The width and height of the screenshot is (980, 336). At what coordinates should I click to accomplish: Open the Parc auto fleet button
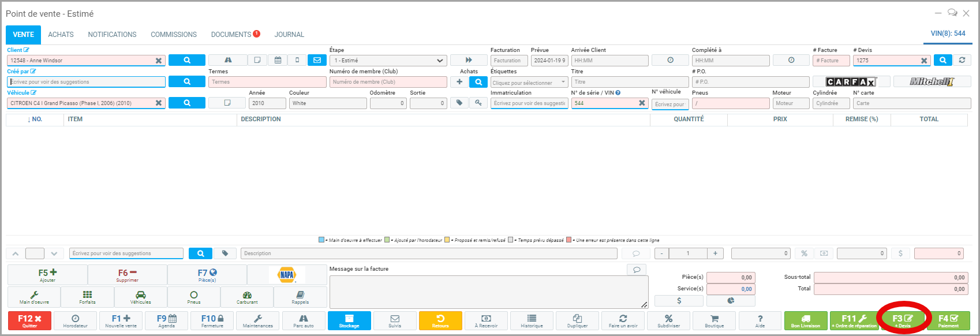point(304,321)
